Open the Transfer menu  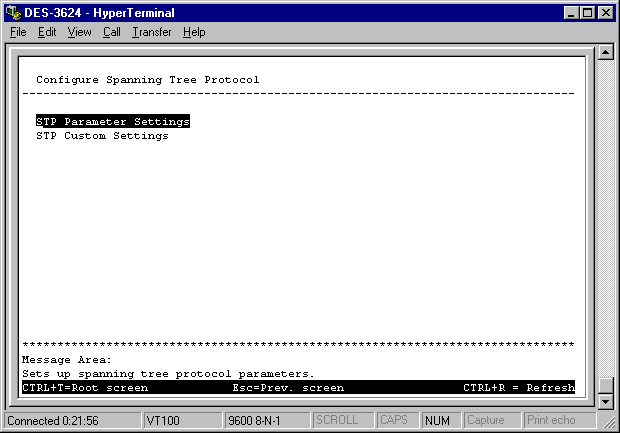[152, 32]
